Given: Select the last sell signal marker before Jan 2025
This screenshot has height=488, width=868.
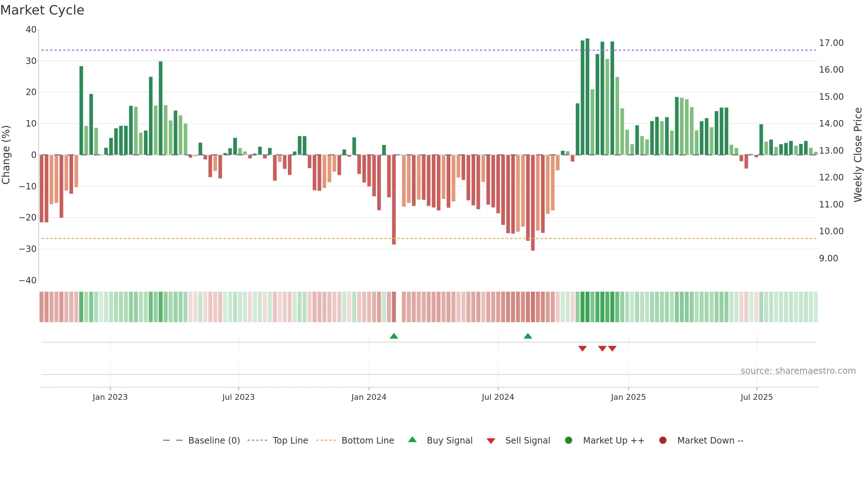Looking at the screenshot, I should pyautogui.click(x=612, y=348).
